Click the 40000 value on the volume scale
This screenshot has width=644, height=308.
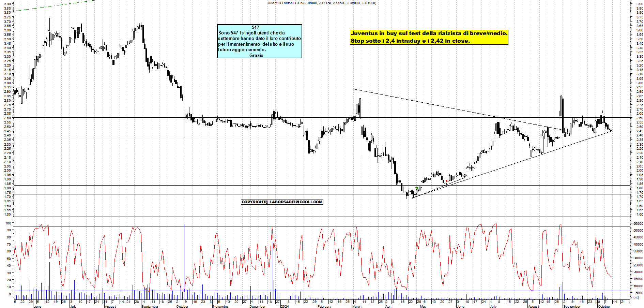point(638,244)
